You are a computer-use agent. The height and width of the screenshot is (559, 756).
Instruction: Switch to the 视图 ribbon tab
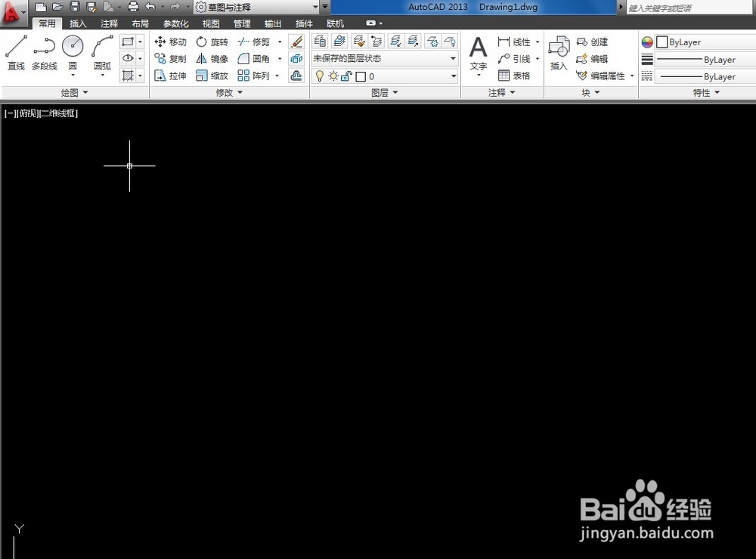pos(211,23)
